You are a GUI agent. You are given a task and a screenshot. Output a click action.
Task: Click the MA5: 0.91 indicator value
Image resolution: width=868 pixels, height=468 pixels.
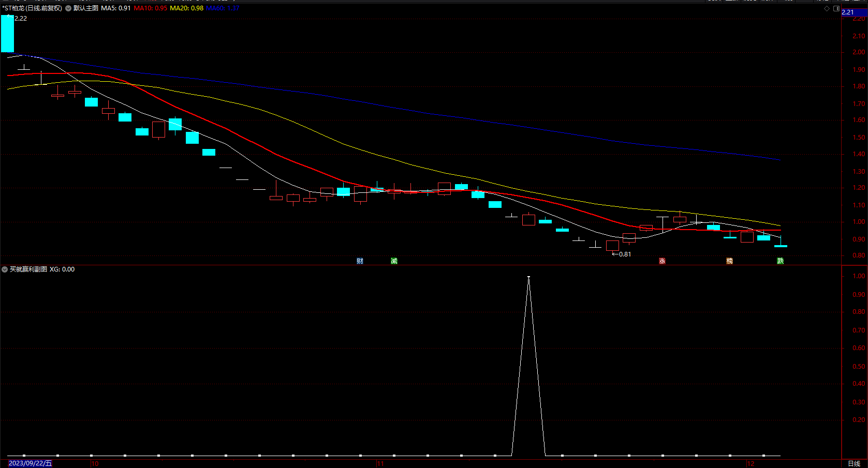tap(116, 8)
